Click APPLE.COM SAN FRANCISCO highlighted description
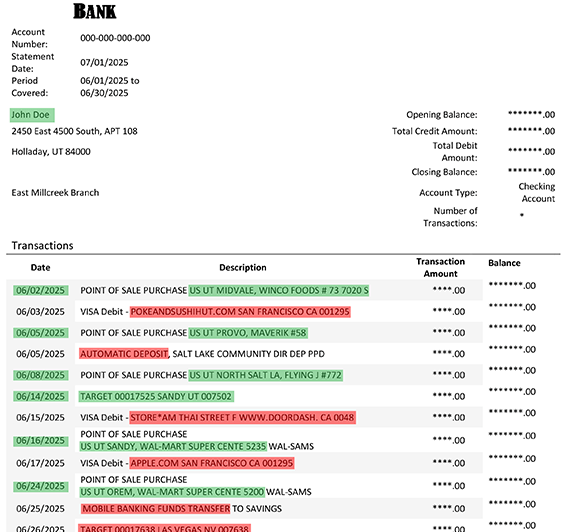565x532 pixels. (212, 463)
